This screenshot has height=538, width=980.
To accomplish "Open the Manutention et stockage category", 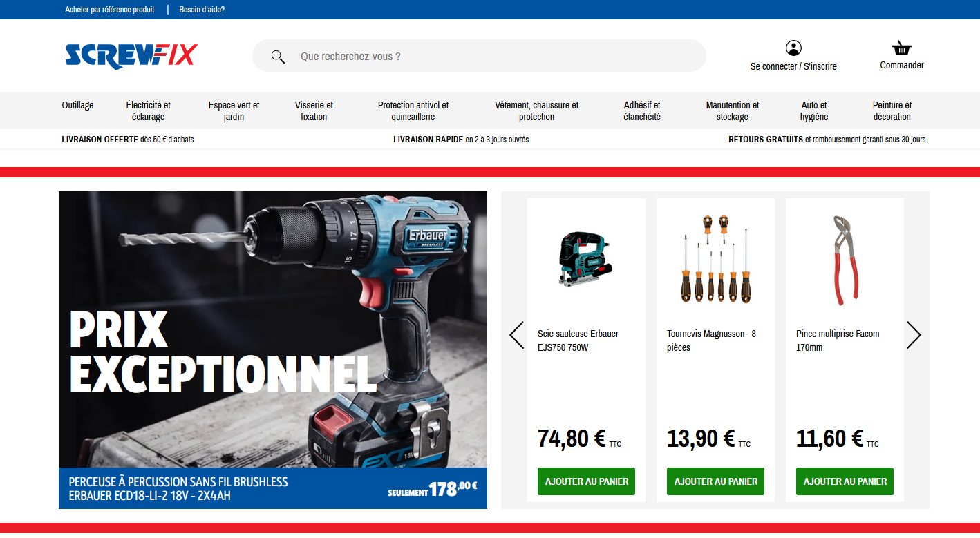I will (x=732, y=111).
